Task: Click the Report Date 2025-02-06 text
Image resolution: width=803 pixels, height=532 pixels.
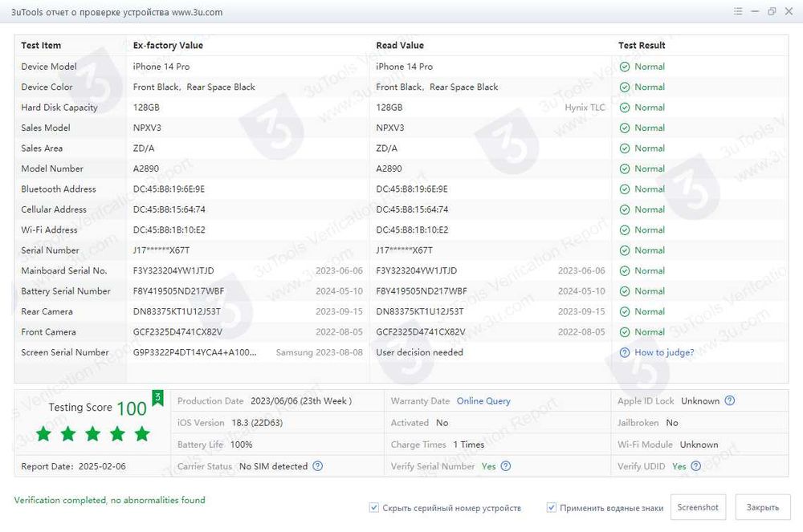Action: click(x=73, y=466)
